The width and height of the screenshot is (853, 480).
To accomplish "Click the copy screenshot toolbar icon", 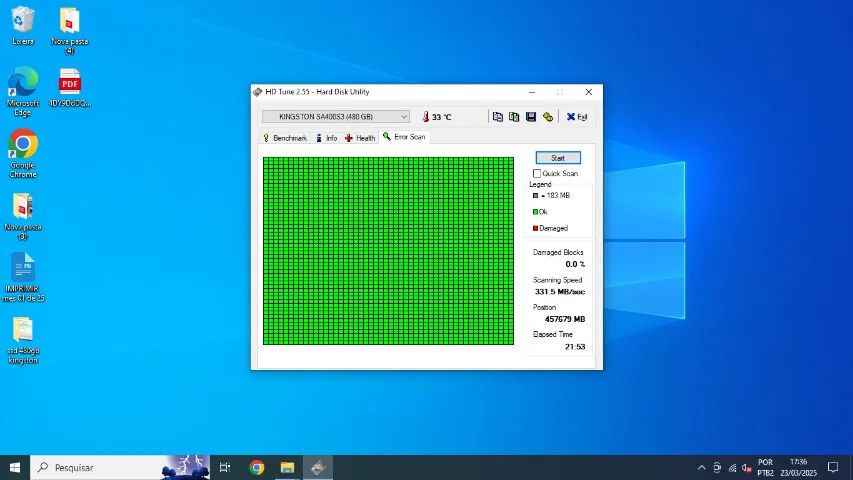I will 514,117.
